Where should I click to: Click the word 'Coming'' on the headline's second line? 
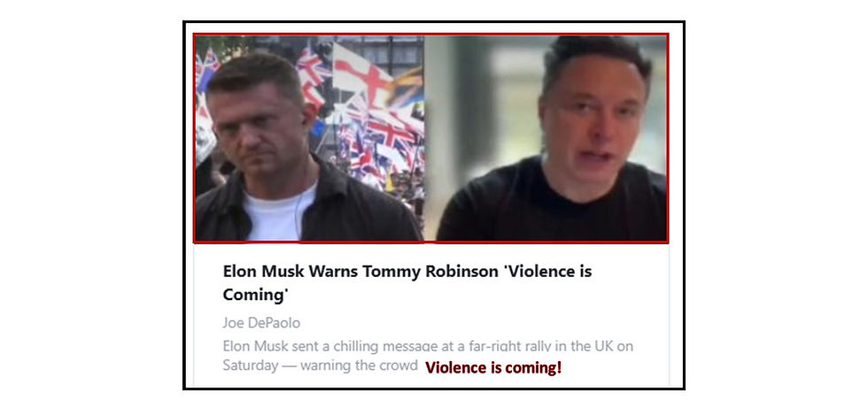(x=256, y=295)
